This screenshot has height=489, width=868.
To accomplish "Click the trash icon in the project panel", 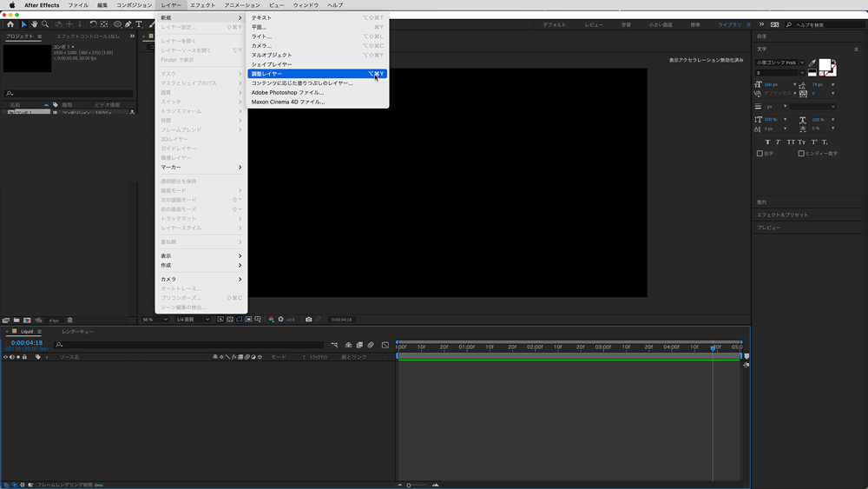I will pos(70,320).
